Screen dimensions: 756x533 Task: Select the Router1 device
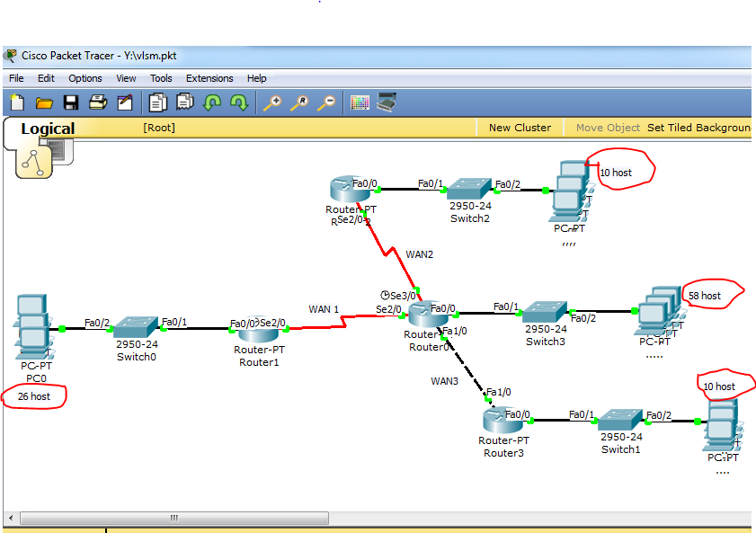[259, 329]
